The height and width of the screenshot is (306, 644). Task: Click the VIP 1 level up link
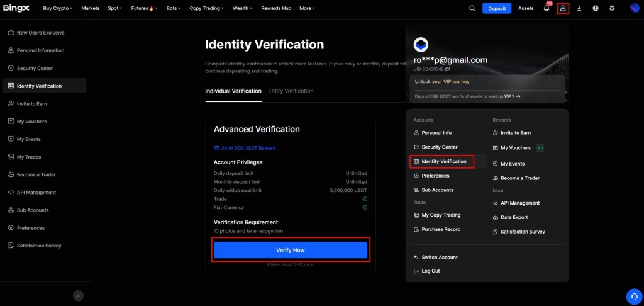point(513,96)
